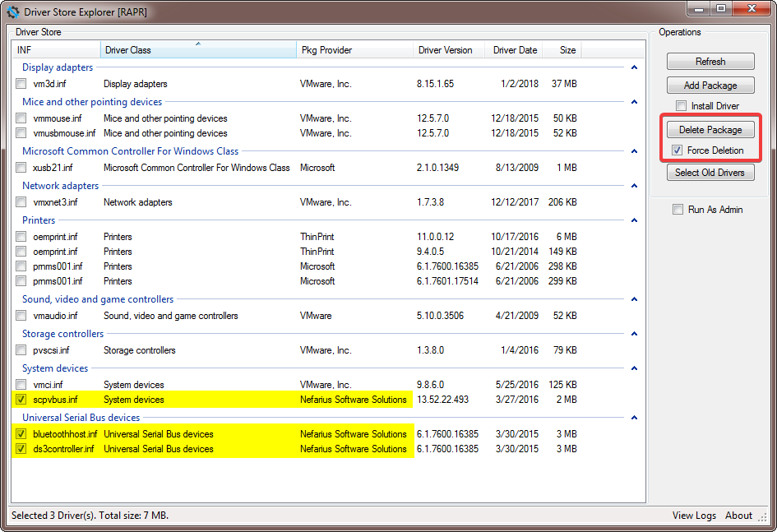777x532 pixels.
Task: Collapse the Universal Serial Bus devices group
Action: [x=634, y=418]
